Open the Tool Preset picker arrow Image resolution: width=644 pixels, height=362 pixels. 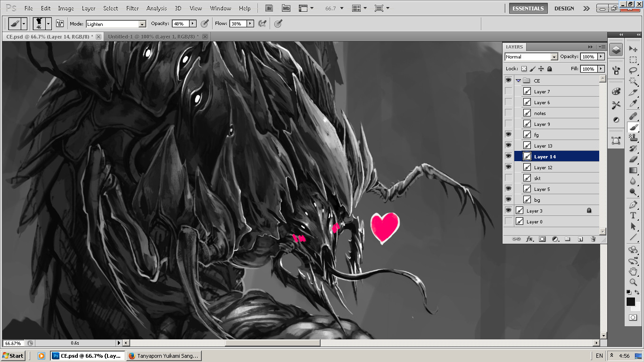(25, 24)
